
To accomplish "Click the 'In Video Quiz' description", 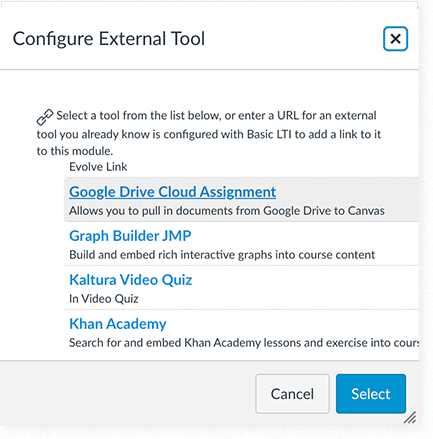I will pyautogui.click(x=104, y=299).
